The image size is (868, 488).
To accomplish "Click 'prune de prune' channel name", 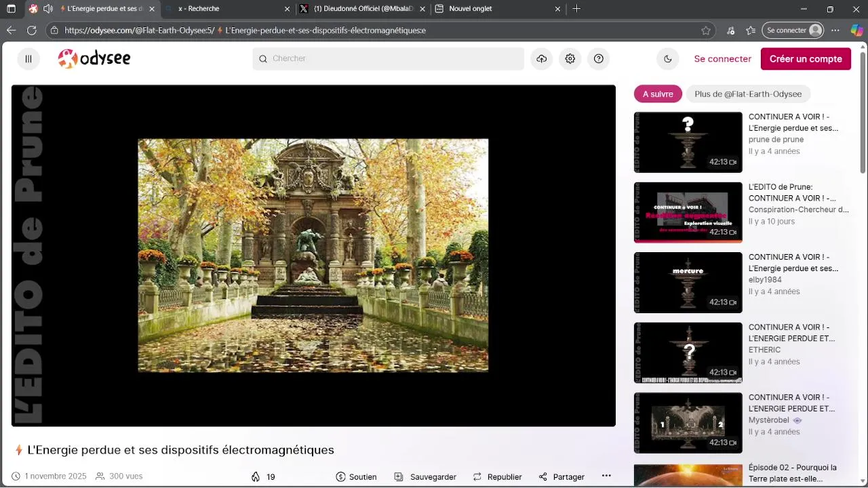I will coord(776,140).
